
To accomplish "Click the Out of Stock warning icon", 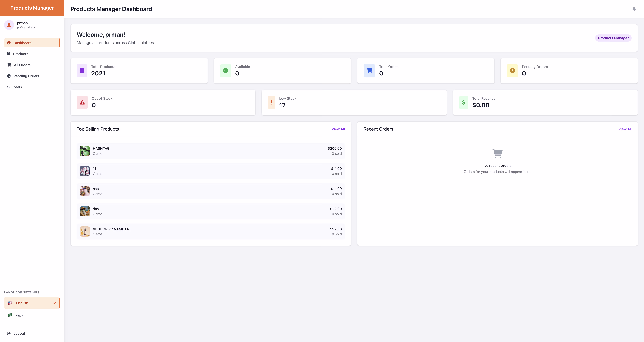I will 82,102.
